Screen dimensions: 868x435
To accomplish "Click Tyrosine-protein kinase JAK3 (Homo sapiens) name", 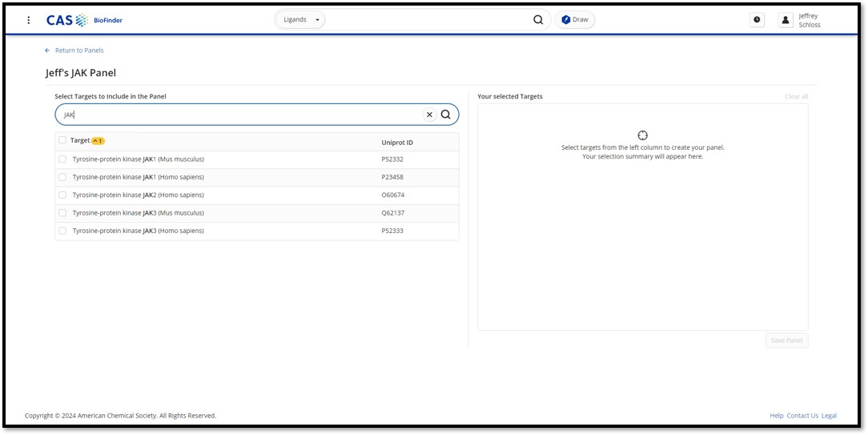I will (138, 231).
